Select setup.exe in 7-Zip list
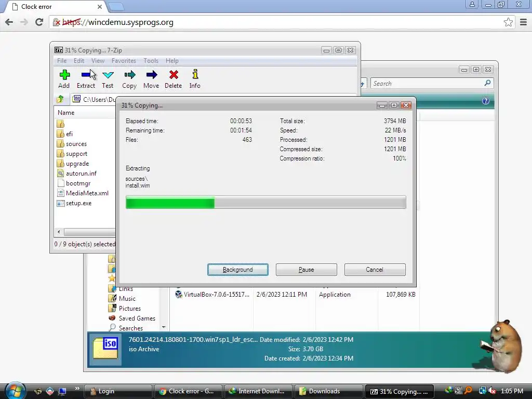This screenshot has height=399, width=532. click(74, 203)
